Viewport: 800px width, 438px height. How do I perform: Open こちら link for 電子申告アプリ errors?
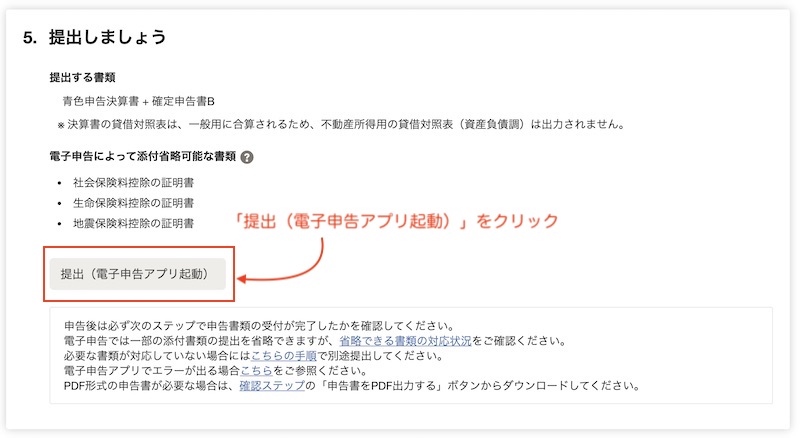tap(257, 371)
